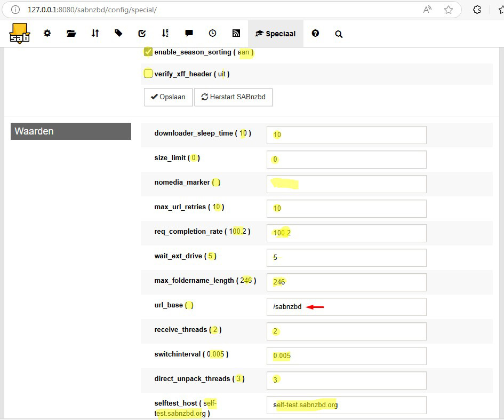The width and height of the screenshot is (504, 420).
Task: Open Servers config up-down arrows icon
Action: click(x=95, y=33)
